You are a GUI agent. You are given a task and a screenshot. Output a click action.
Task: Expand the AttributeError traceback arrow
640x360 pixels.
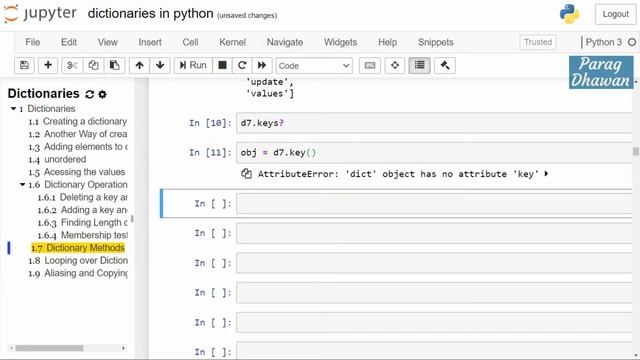coord(546,173)
